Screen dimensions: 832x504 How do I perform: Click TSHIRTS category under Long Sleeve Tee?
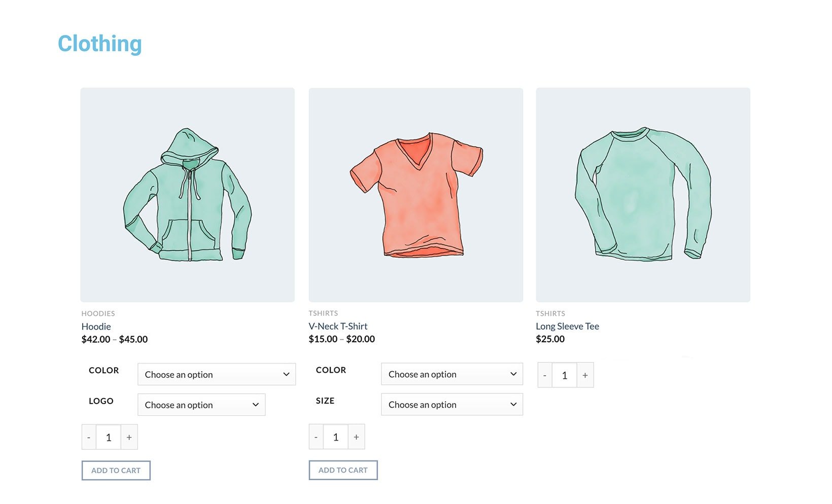click(x=551, y=313)
